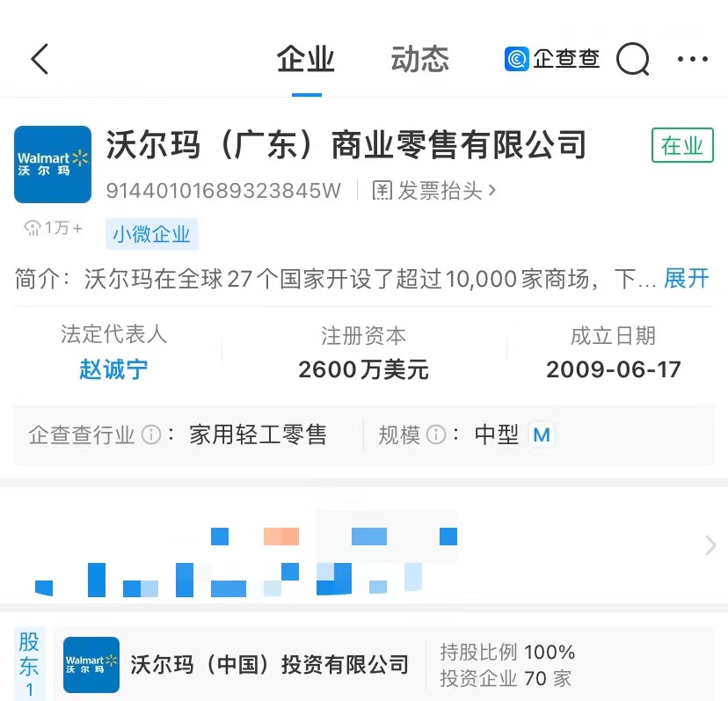Screen dimensions: 728x701
Task: Select the credit code 91440101689323845W
Action: 223,191
